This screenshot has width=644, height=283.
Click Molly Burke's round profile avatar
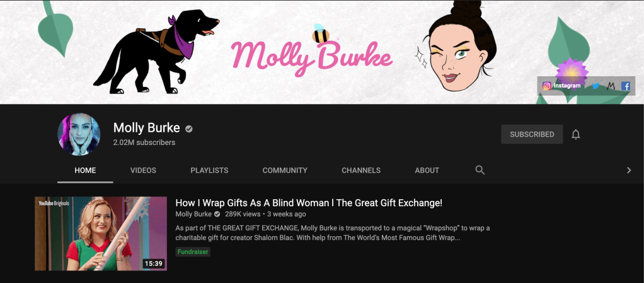(79, 134)
